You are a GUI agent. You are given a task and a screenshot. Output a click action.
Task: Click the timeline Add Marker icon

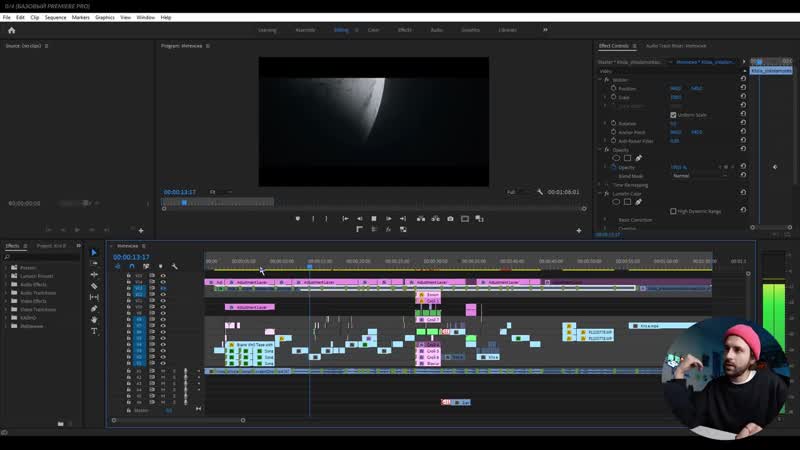tap(160, 266)
